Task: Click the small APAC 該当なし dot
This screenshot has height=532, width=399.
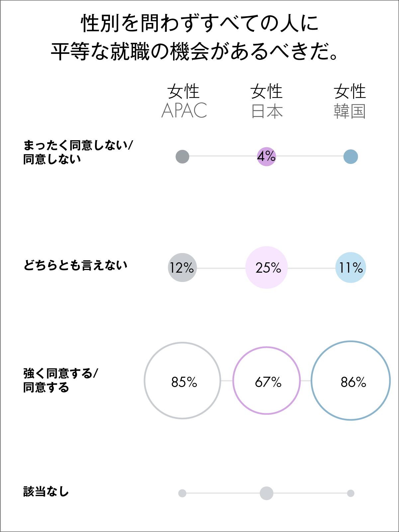Action: click(182, 493)
